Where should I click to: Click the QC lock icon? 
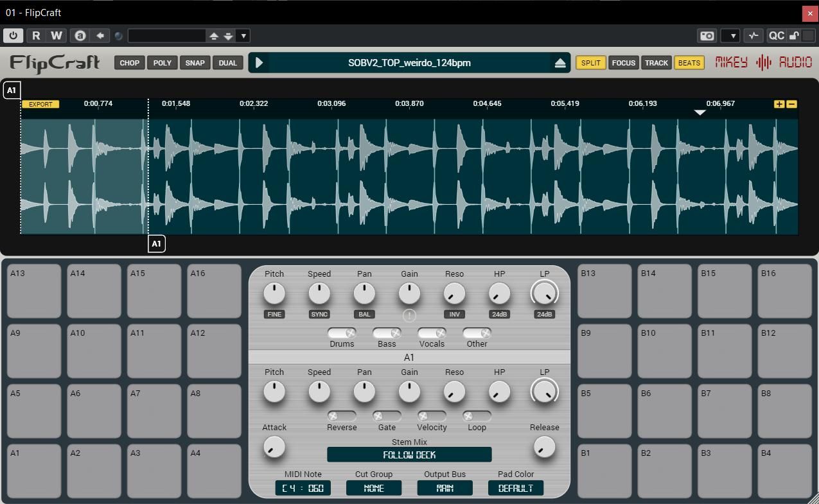[x=794, y=36]
